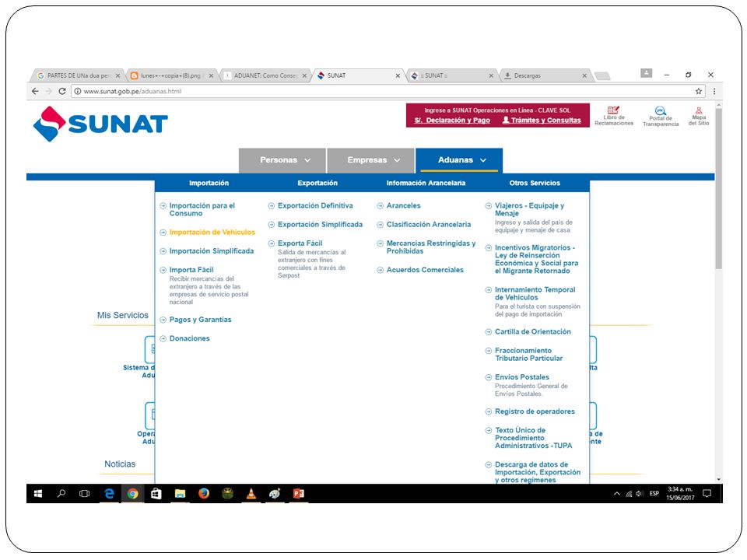Reload the SUNAT page
The height and width of the screenshot is (560, 747).
(x=62, y=91)
